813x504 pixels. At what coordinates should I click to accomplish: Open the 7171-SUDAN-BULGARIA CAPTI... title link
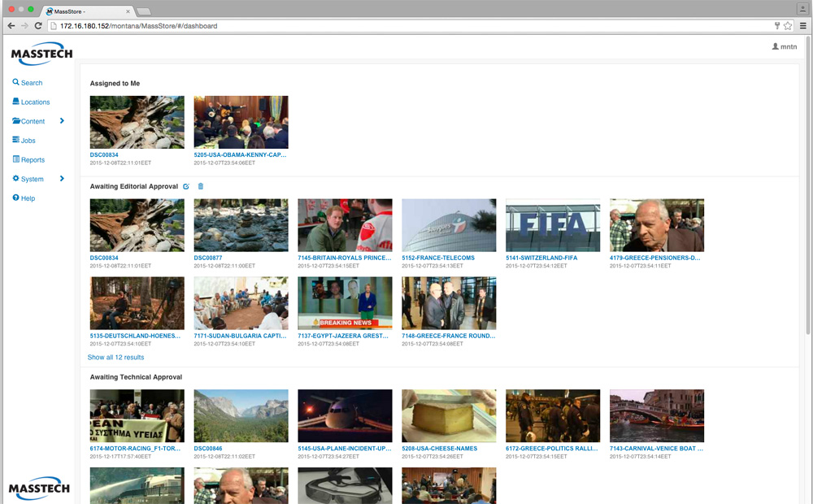point(240,336)
